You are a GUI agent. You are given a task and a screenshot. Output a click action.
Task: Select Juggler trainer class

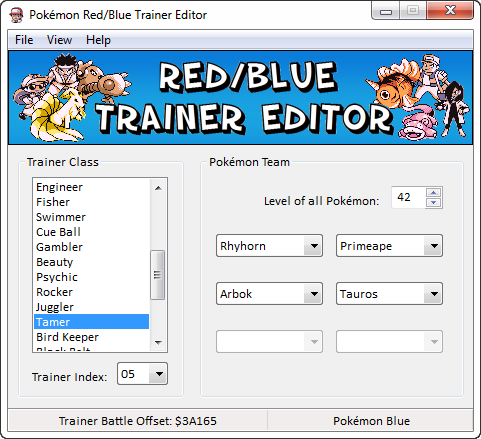click(x=91, y=307)
